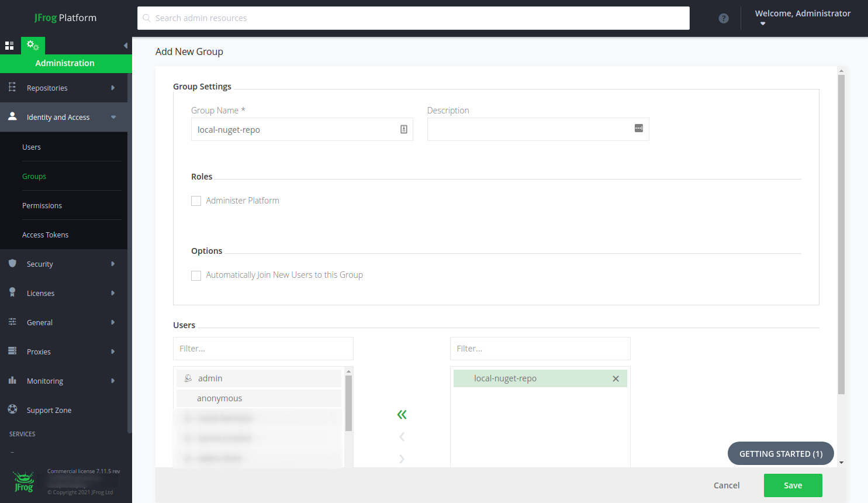Select the admin user in the list
Image resolution: width=868 pixels, height=503 pixels.
pos(210,378)
